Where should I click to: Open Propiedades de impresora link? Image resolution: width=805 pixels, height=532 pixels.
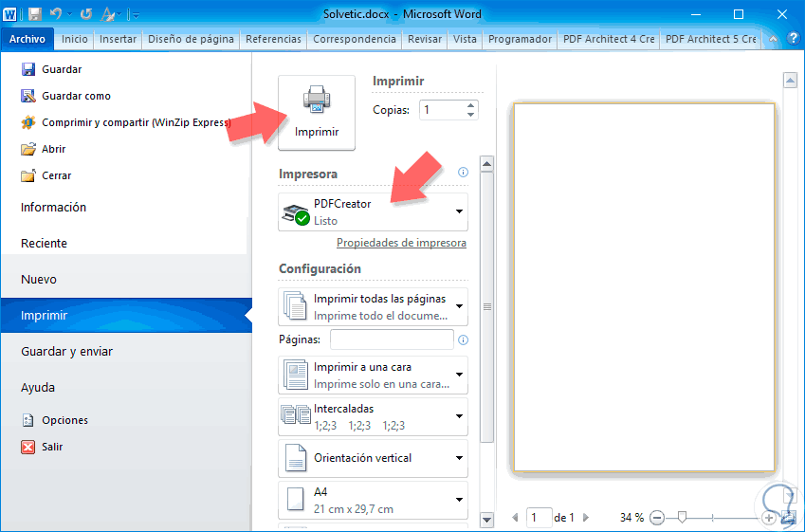pyautogui.click(x=401, y=243)
